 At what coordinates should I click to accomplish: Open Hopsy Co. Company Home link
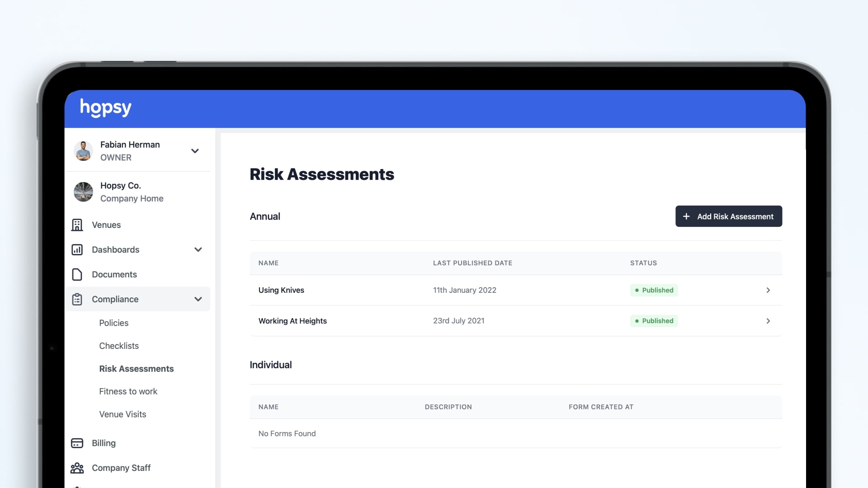point(132,192)
